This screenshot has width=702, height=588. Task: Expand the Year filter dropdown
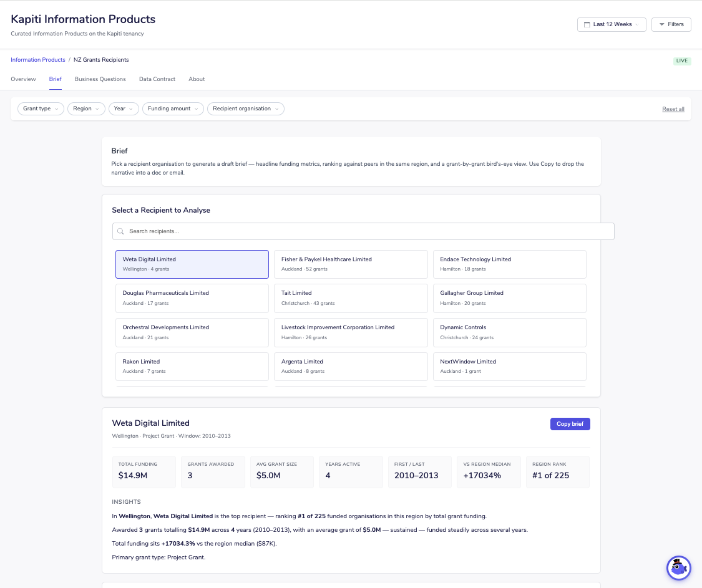(124, 108)
